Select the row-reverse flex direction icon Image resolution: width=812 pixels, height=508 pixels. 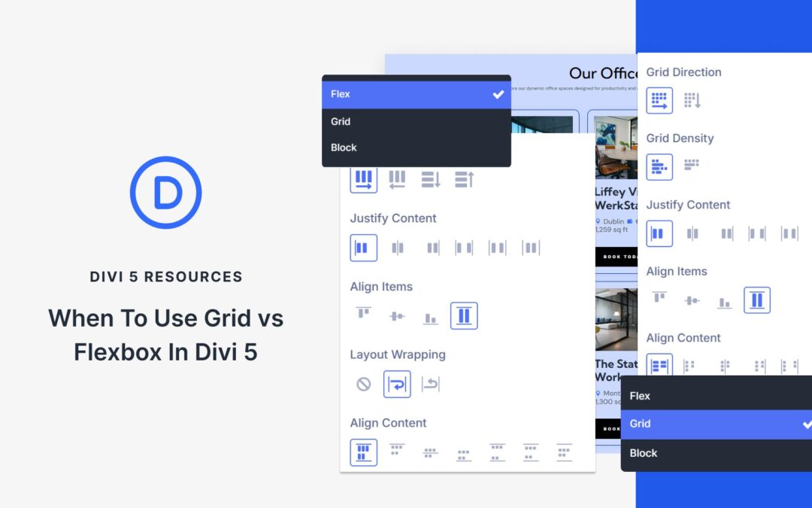coord(398,179)
